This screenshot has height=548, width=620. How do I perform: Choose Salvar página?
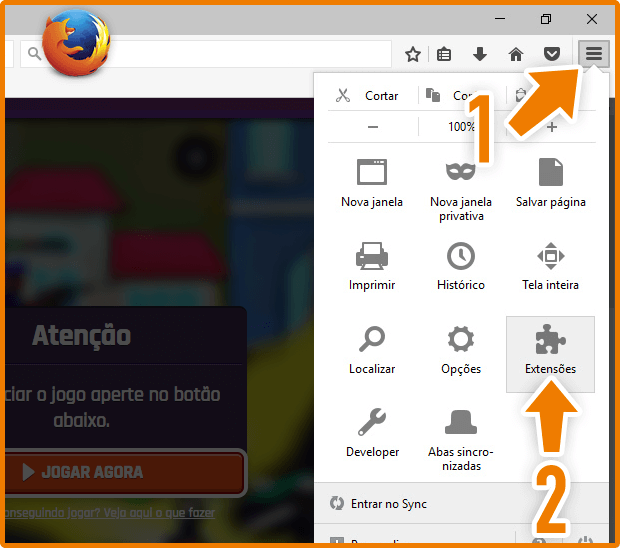pyautogui.click(x=550, y=184)
